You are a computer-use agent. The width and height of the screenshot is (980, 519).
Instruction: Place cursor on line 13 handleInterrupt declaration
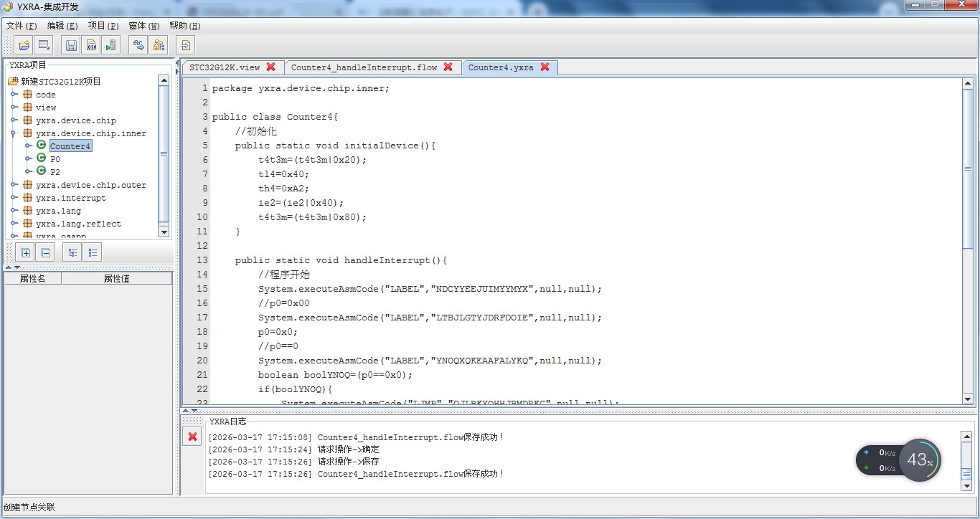point(341,260)
